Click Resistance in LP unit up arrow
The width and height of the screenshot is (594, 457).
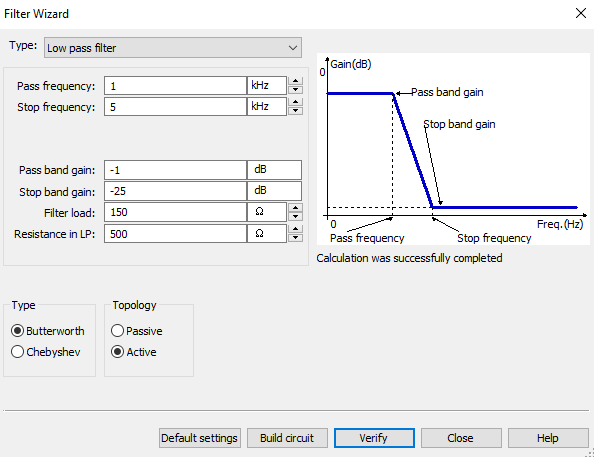(295, 229)
